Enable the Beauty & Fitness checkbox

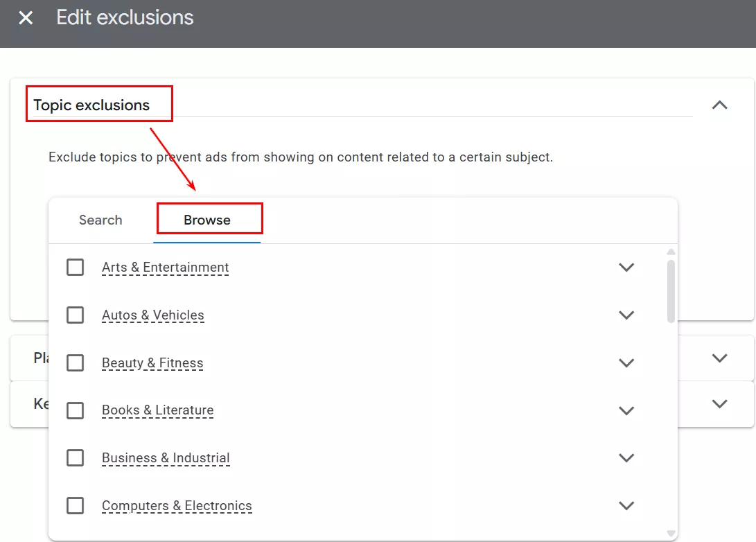coord(75,363)
